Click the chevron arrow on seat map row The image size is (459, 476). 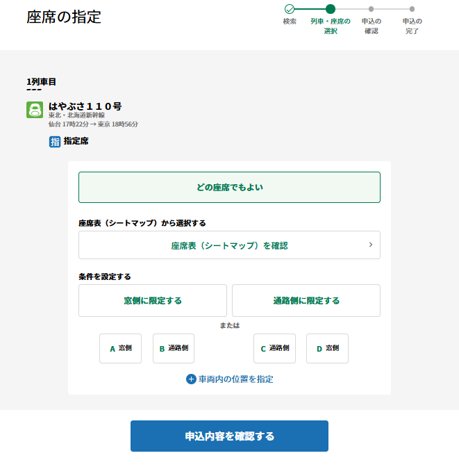370,245
